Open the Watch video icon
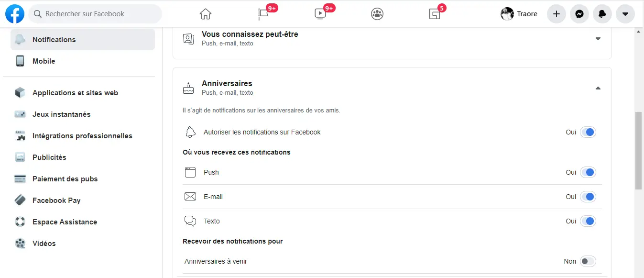 pyautogui.click(x=320, y=14)
